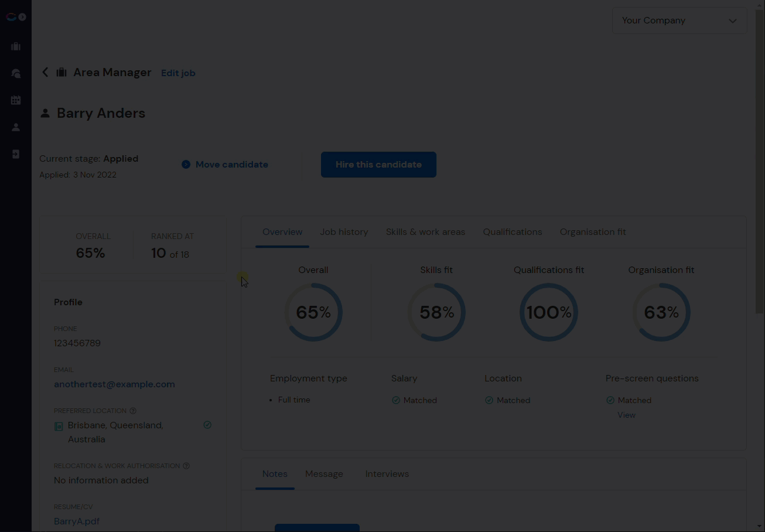Click the anothertest@example.com email link
This screenshot has height=532, width=765.
(114, 384)
